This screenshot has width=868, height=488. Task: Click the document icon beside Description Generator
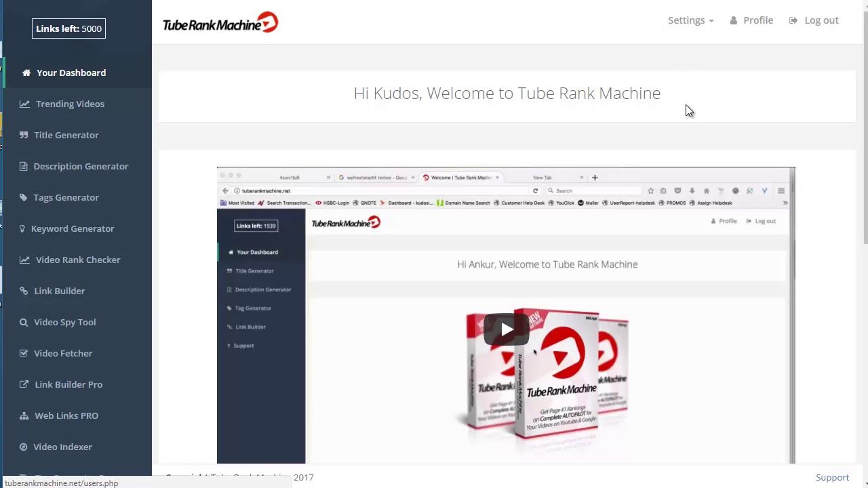tap(24, 166)
